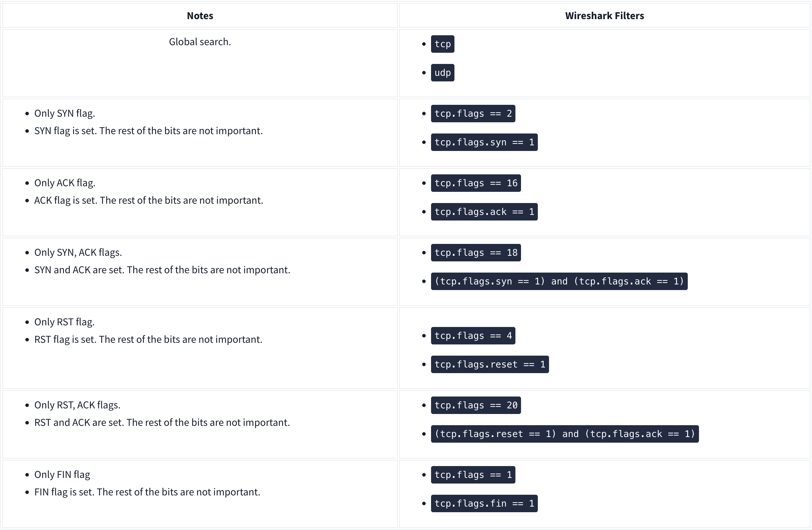
Task: Click the 'Notes' column header
Action: coord(200,16)
